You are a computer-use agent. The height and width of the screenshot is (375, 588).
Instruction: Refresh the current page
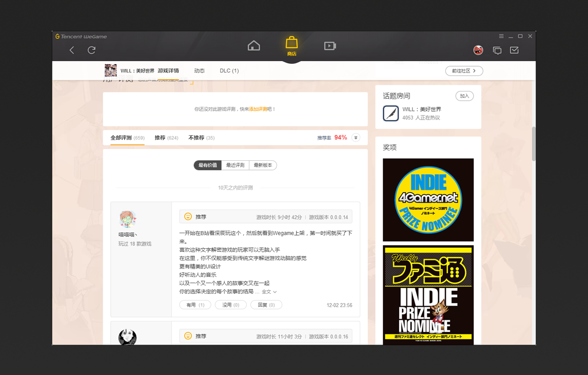coord(91,50)
